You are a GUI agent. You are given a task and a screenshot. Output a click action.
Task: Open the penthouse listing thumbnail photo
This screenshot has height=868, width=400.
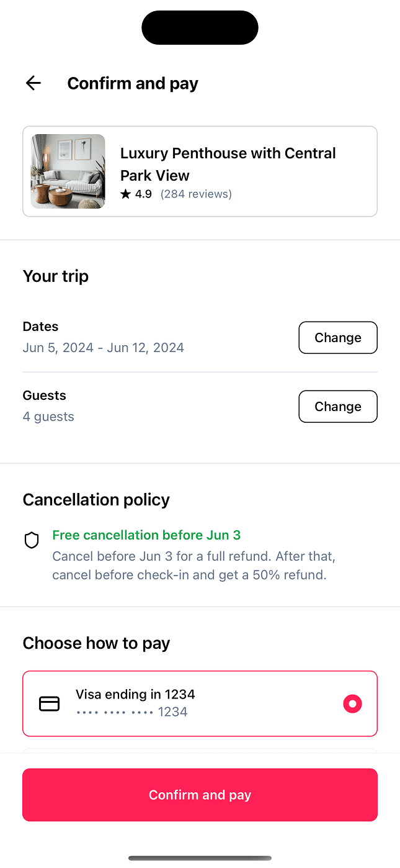[68, 171]
